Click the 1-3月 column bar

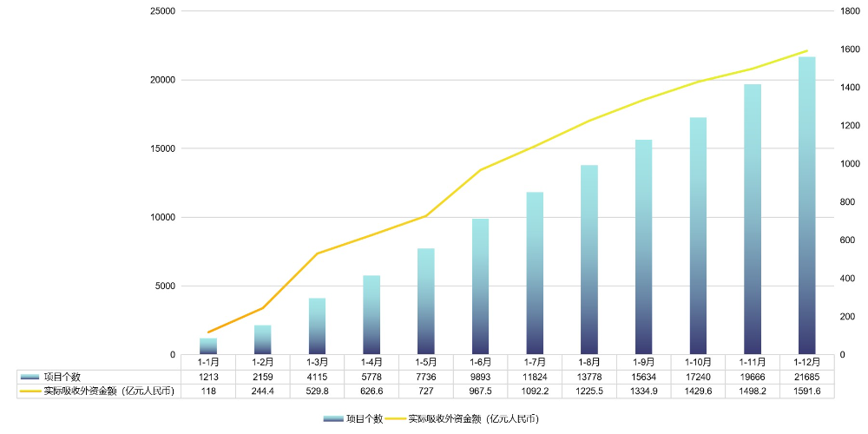tap(317, 326)
